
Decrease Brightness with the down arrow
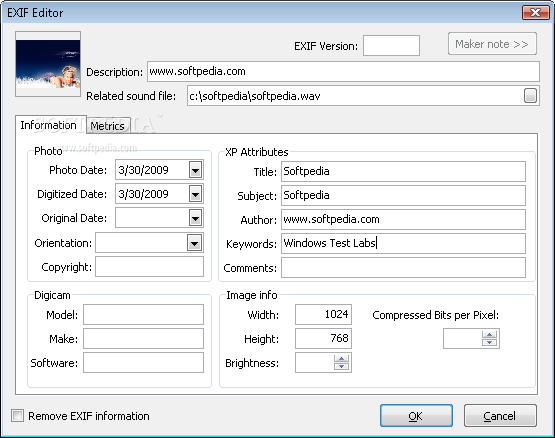point(342,366)
